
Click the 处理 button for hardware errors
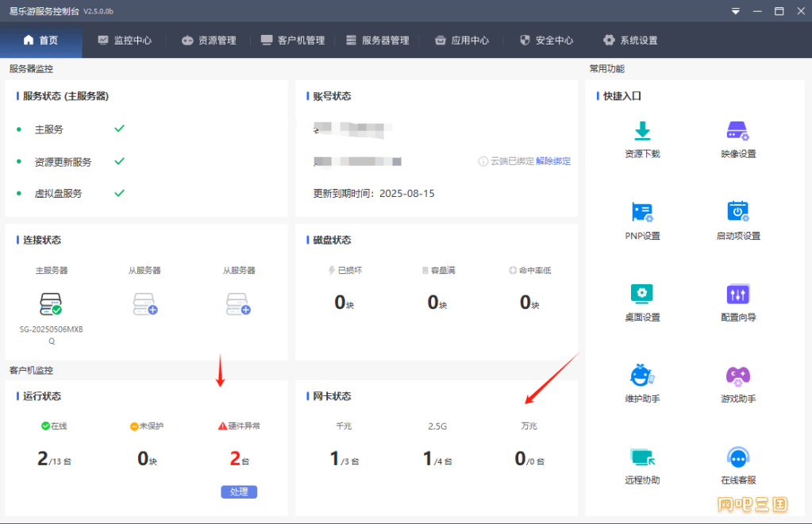pyautogui.click(x=239, y=491)
